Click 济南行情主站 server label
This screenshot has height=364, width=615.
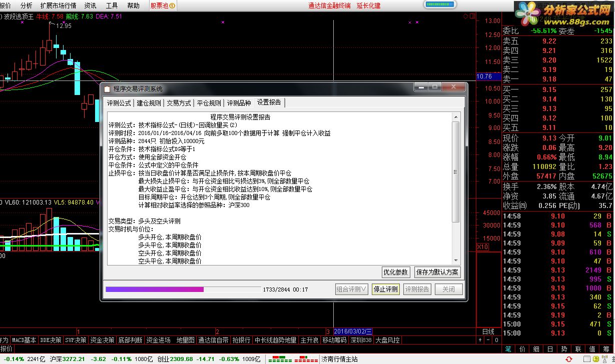click(x=340, y=359)
